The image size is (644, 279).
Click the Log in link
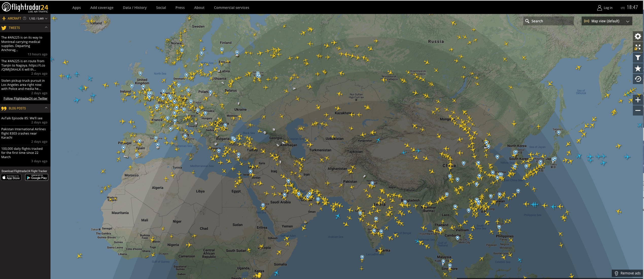coord(608,8)
